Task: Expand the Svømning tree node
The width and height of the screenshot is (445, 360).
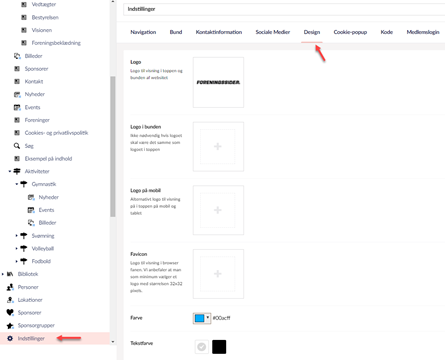Action: pos(16,236)
